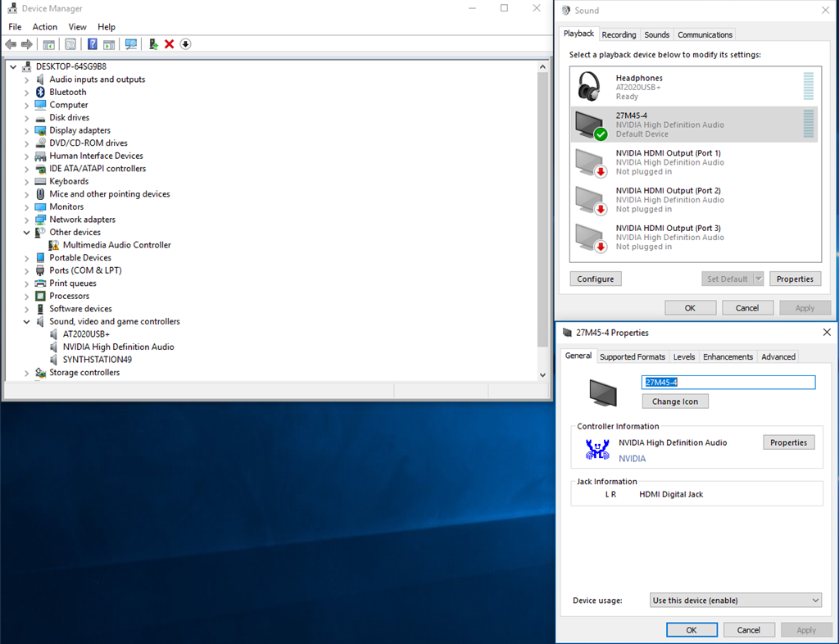Expand the Monitors node
This screenshot has width=839, height=644.
27,207
